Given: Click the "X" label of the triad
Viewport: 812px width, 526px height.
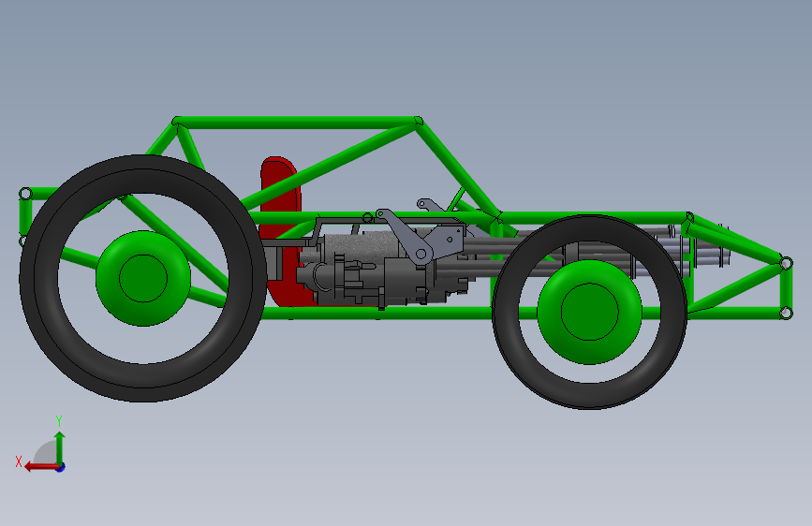Looking at the screenshot, I should point(19,461).
